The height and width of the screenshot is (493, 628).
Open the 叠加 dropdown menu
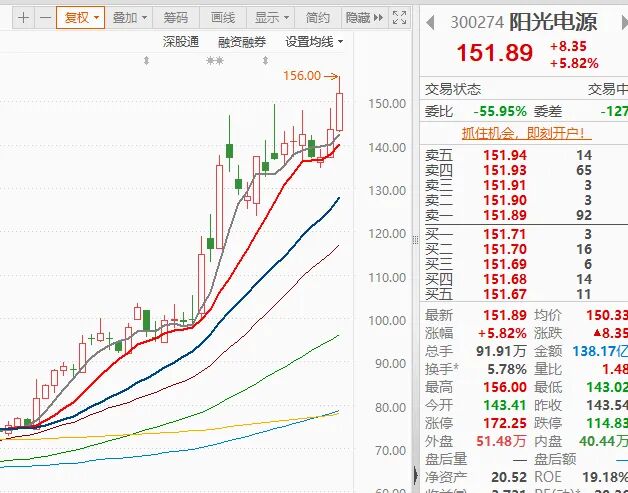point(129,18)
